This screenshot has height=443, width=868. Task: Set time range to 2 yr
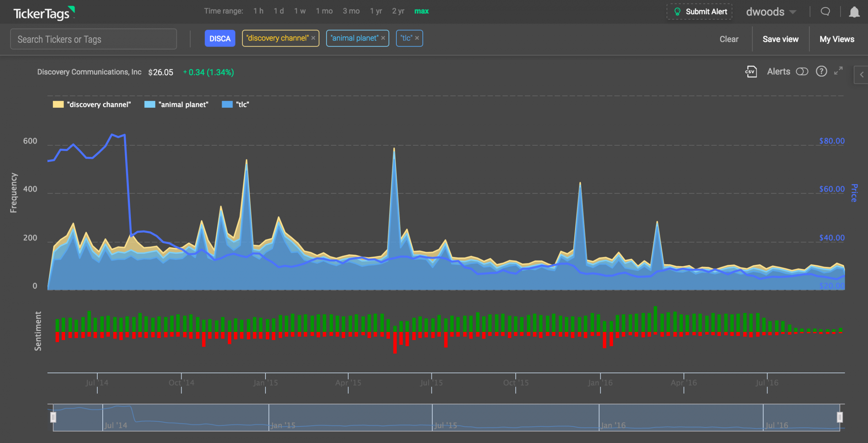[x=398, y=11]
